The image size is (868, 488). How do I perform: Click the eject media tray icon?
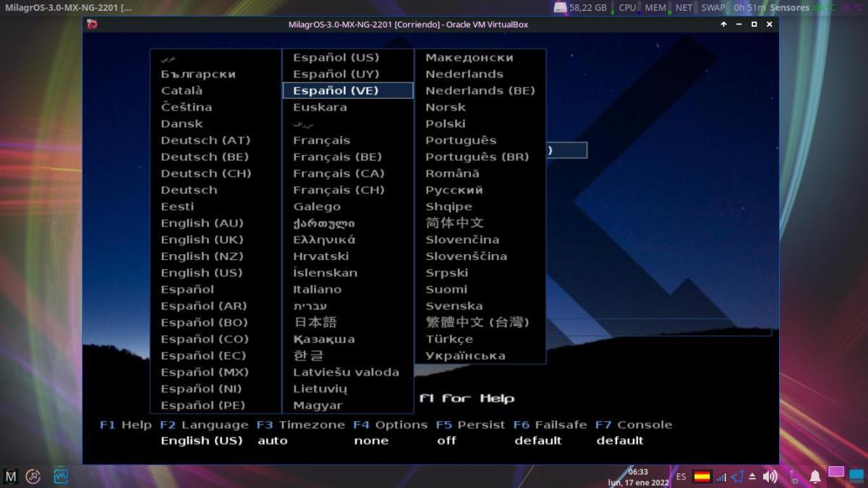pyautogui.click(x=752, y=476)
